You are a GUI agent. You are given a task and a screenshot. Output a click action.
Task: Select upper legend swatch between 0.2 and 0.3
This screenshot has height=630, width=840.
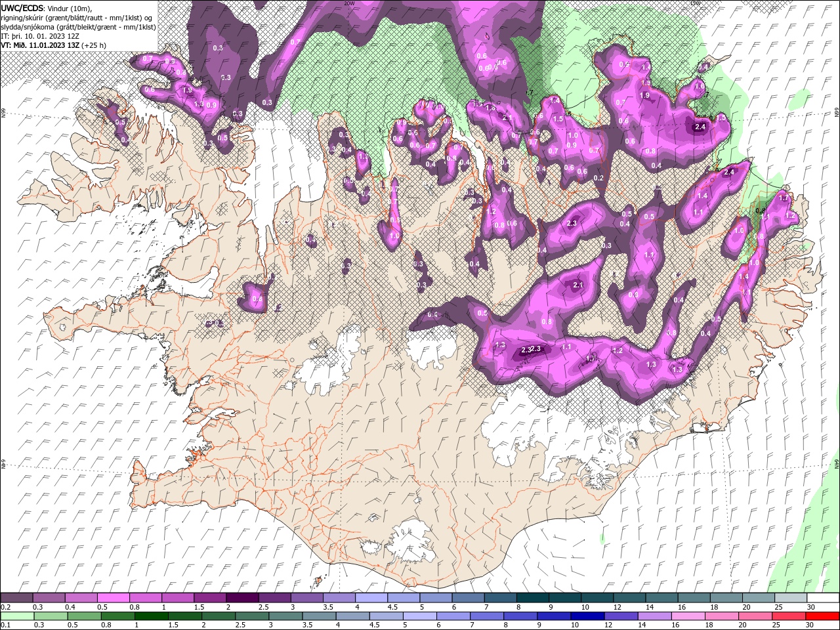coord(16,598)
